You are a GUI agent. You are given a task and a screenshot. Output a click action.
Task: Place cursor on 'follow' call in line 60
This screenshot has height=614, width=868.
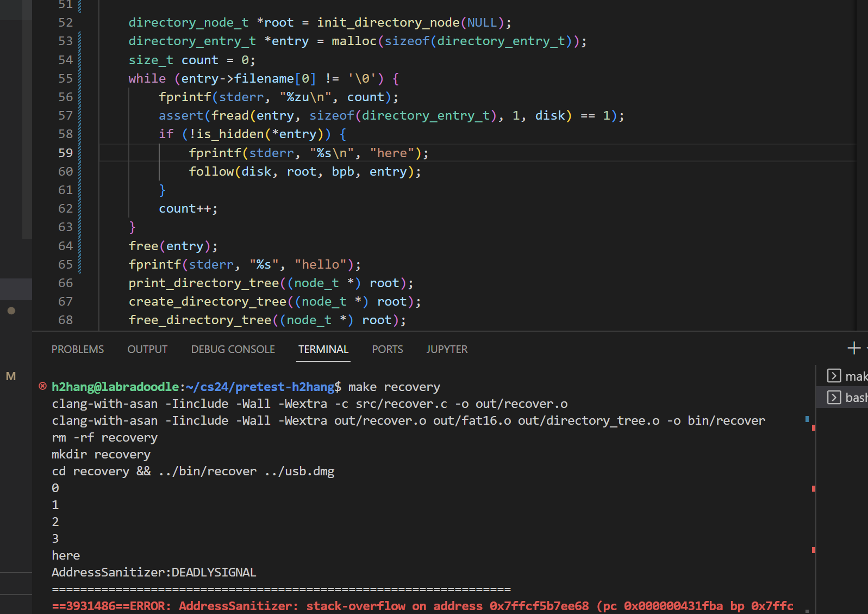point(211,171)
